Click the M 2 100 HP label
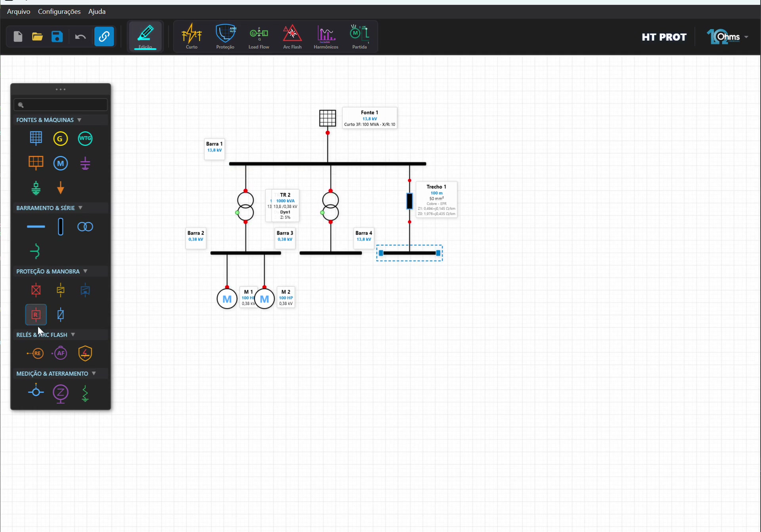This screenshot has width=761, height=532. click(x=286, y=297)
